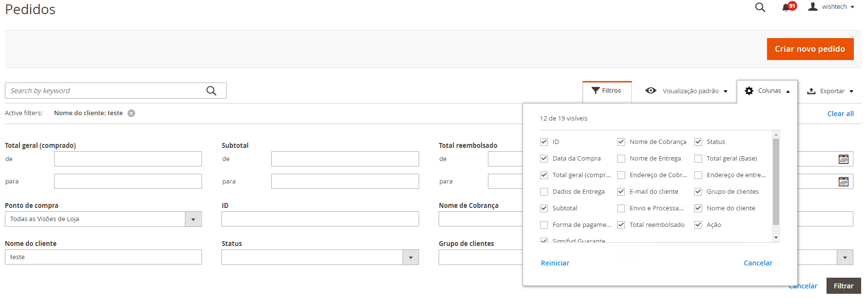
Task: Enable Forma de pagame... column
Action: (x=544, y=225)
